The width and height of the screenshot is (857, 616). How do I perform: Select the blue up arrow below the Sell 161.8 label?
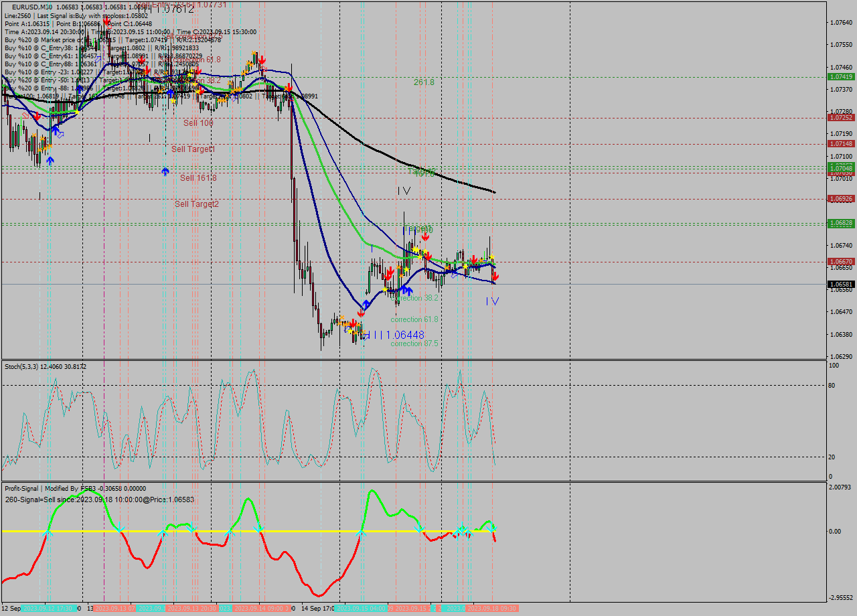coord(165,172)
